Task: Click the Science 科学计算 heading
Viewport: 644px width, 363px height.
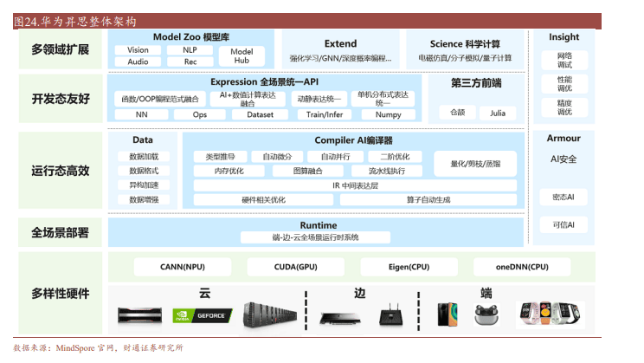Action: (x=465, y=44)
